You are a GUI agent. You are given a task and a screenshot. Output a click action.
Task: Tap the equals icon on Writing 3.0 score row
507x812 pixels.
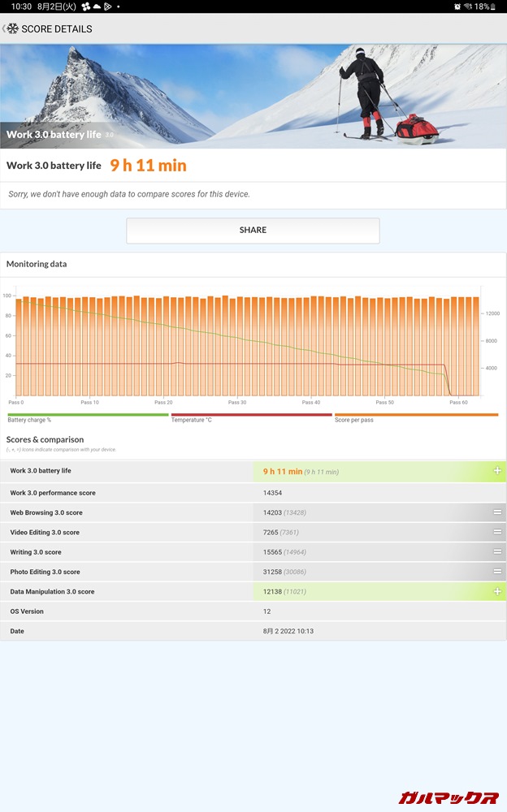pyautogui.click(x=496, y=552)
